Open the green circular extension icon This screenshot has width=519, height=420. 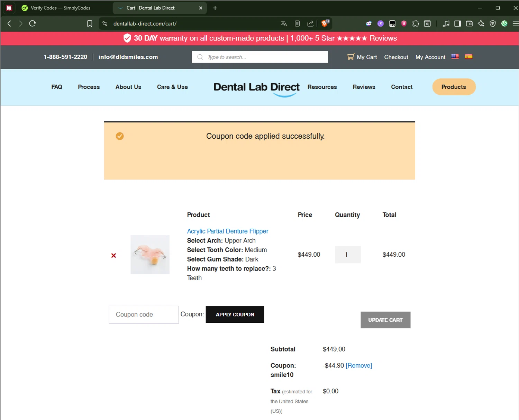pos(504,24)
